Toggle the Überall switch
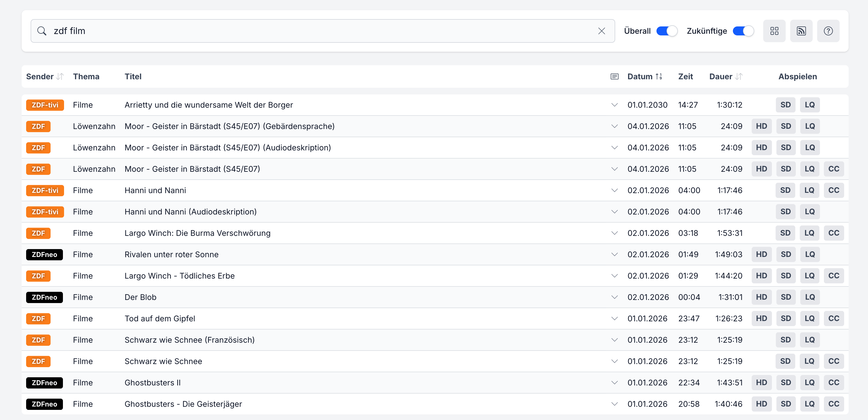This screenshot has width=868, height=420. (667, 31)
